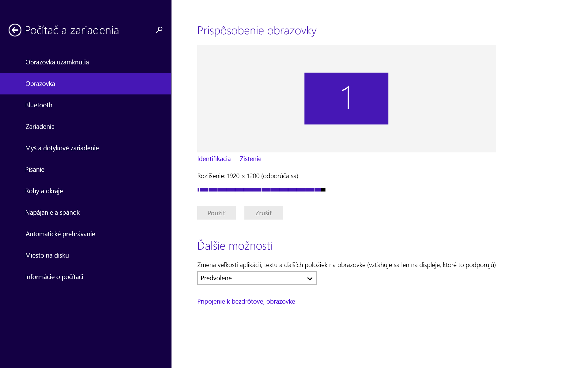Click the Identifikácia link
The image size is (588, 368).
[214, 159]
